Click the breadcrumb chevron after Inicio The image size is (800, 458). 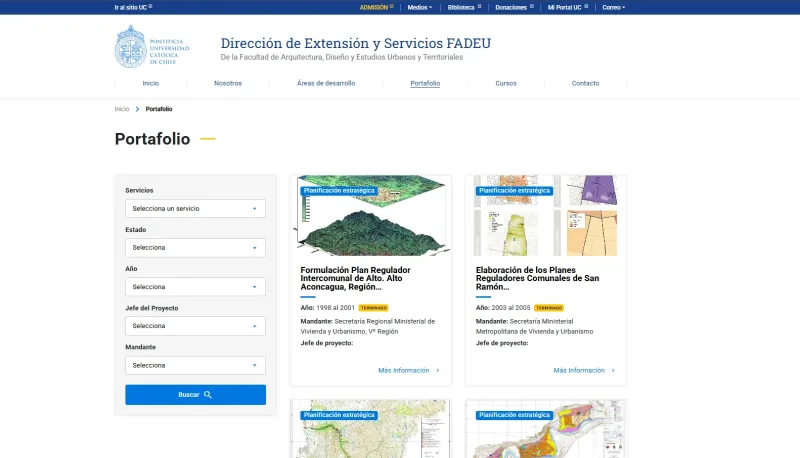[x=137, y=109]
